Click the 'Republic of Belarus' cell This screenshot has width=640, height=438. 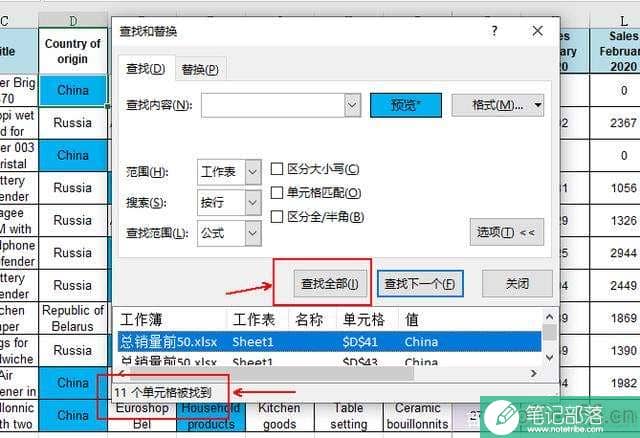point(73,318)
